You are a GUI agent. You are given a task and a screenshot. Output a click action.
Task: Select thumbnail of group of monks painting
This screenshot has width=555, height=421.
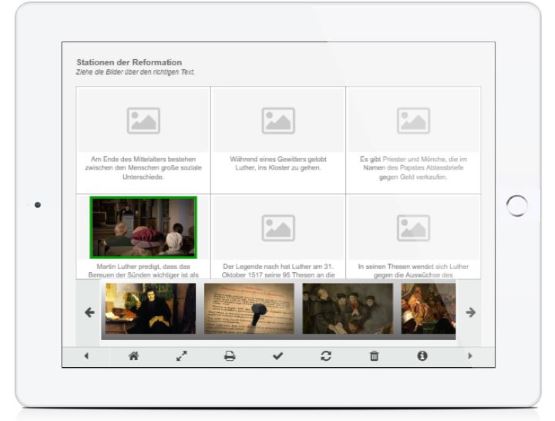348,308
